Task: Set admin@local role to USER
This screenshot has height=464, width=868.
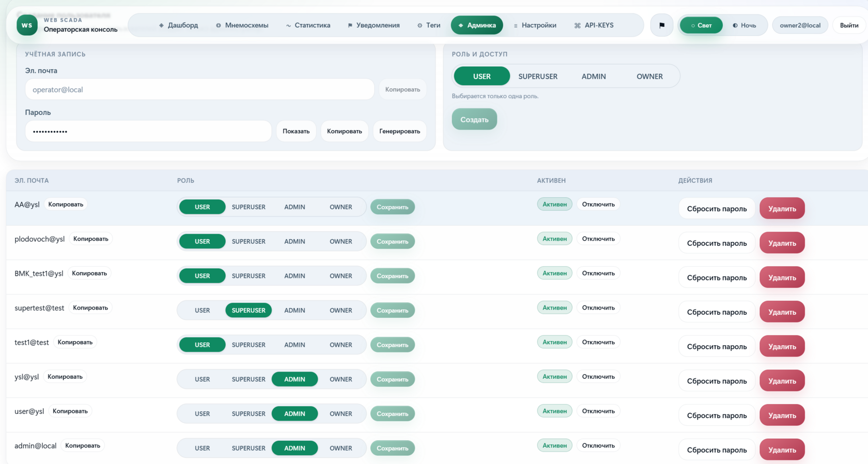Action: (203, 448)
